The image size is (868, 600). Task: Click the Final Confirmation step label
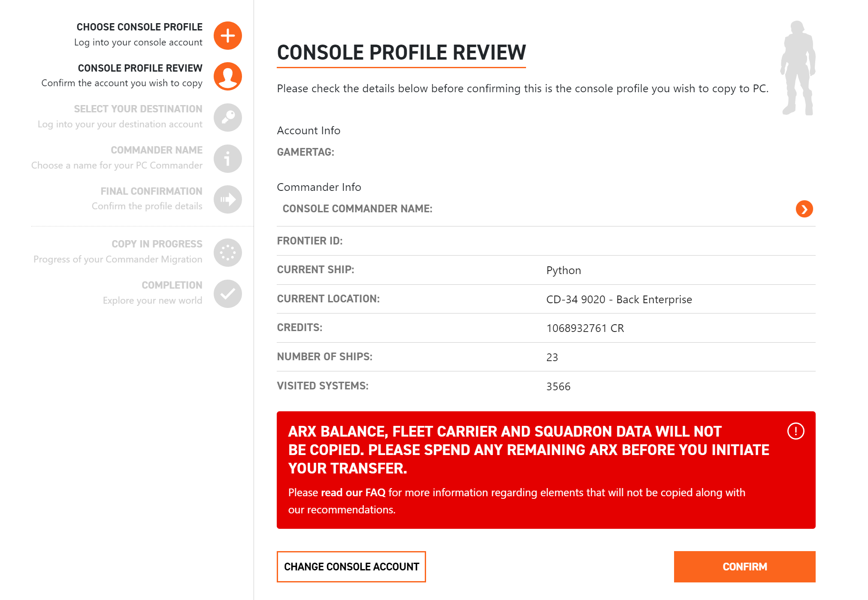151,191
